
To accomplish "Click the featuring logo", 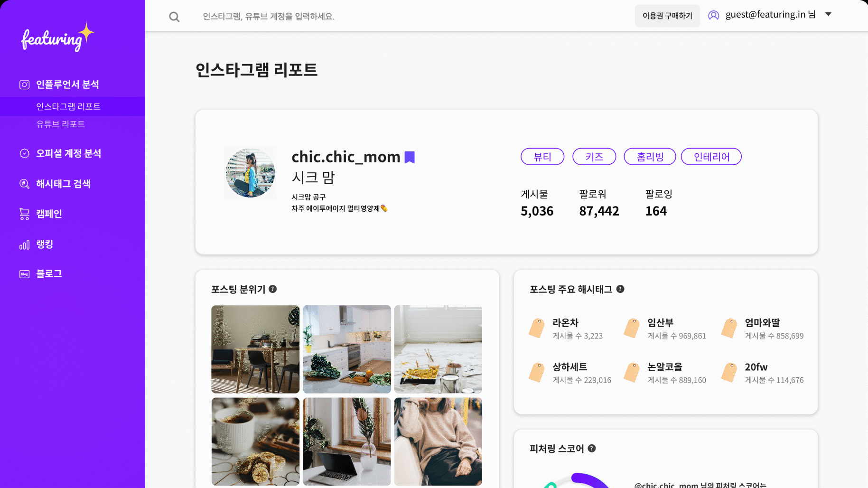I will 58,37.
